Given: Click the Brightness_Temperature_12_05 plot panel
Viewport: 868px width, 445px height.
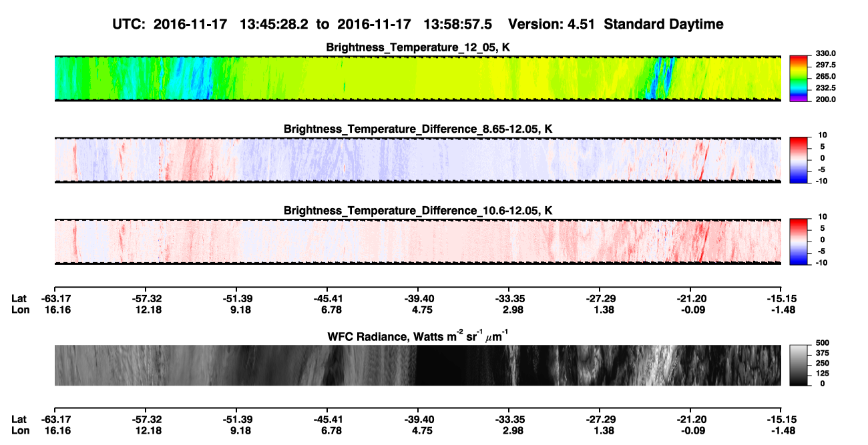Looking at the screenshot, I should pyautogui.click(x=417, y=78).
